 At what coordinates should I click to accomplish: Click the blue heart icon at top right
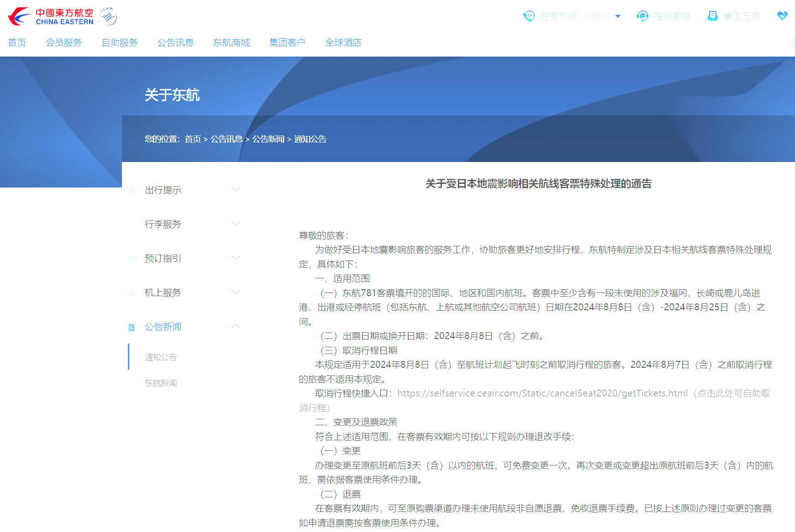[x=783, y=16]
